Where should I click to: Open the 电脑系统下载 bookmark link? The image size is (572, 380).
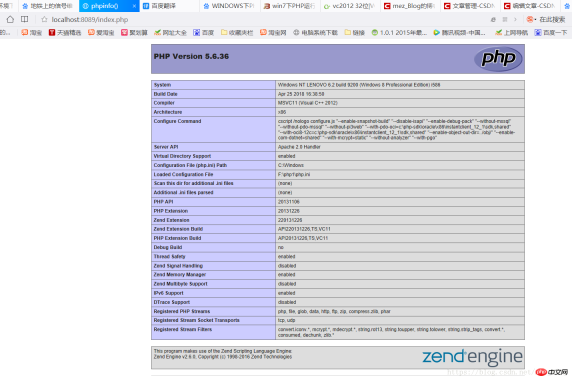pyautogui.click(x=316, y=32)
